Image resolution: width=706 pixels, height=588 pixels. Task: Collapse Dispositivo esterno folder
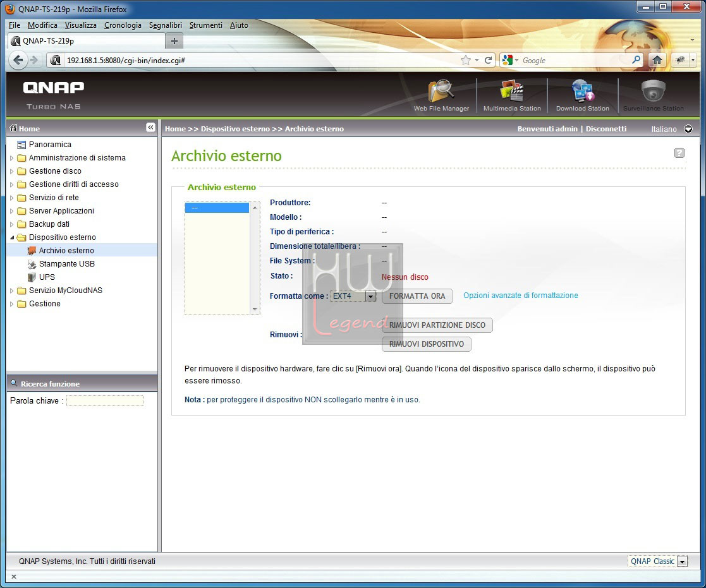point(12,237)
